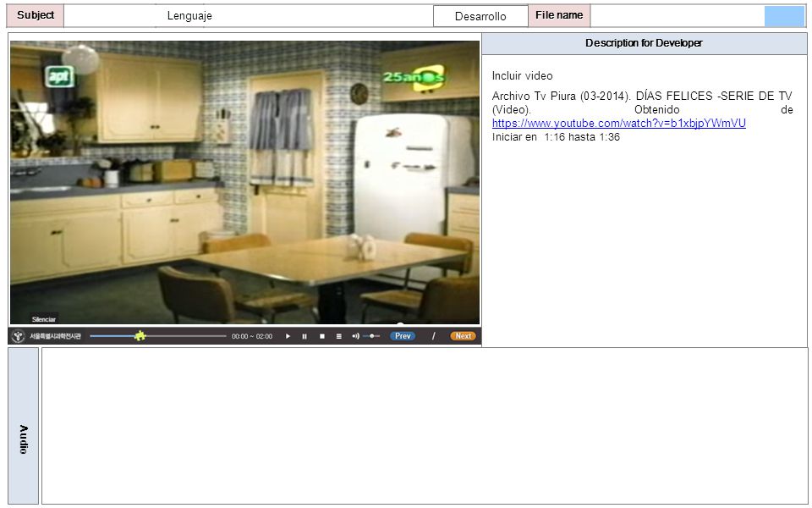Click the Silenciar label on video
The width and height of the screenshot is (812, 508).
pos(43,319)
